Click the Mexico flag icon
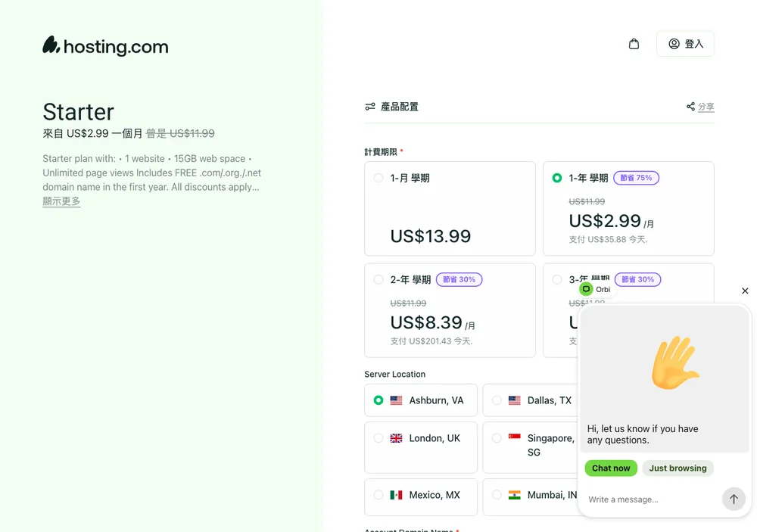 point(396,495)
